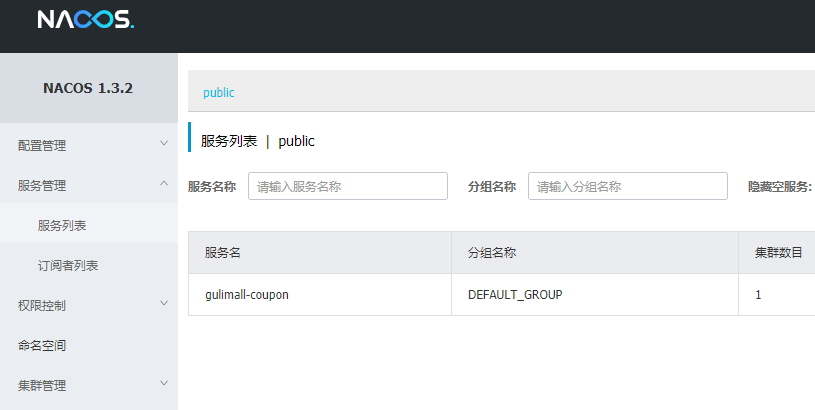The image size is (815, 410).
Task: Expand the 配置管理 chevron
Action: click(x=164, y=143)
